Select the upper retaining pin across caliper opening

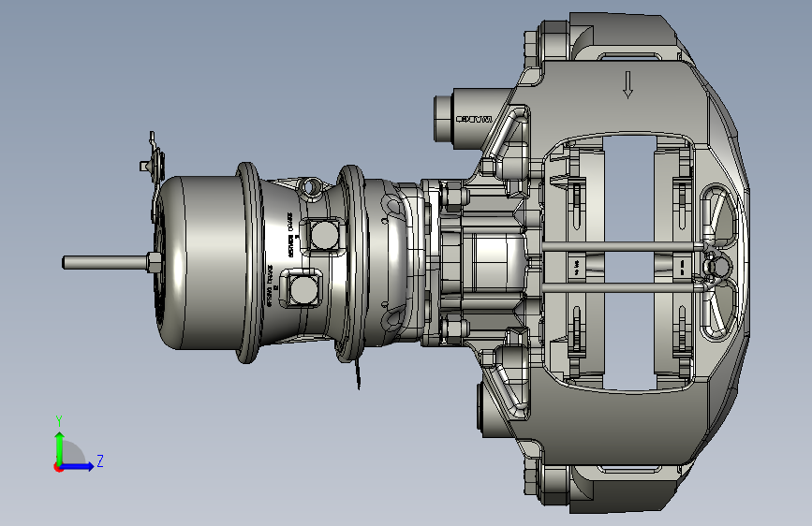623,247
